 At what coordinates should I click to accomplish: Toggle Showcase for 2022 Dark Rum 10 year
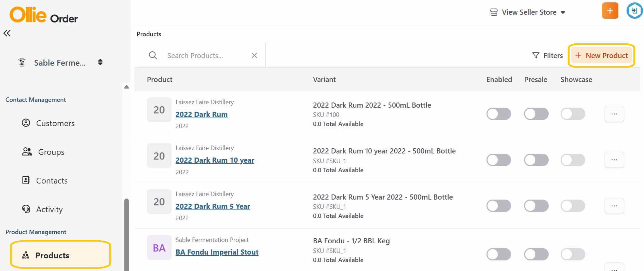pyautogui.click(x=573, y=160)
